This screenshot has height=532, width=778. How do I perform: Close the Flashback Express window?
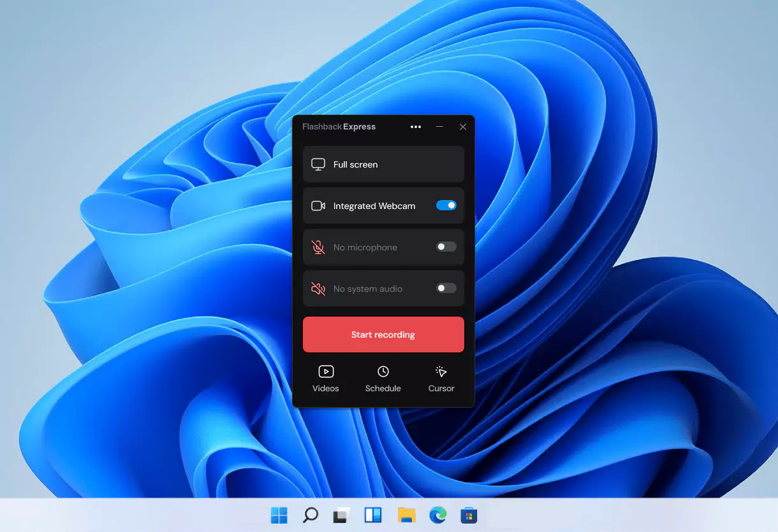pos(463,127)
